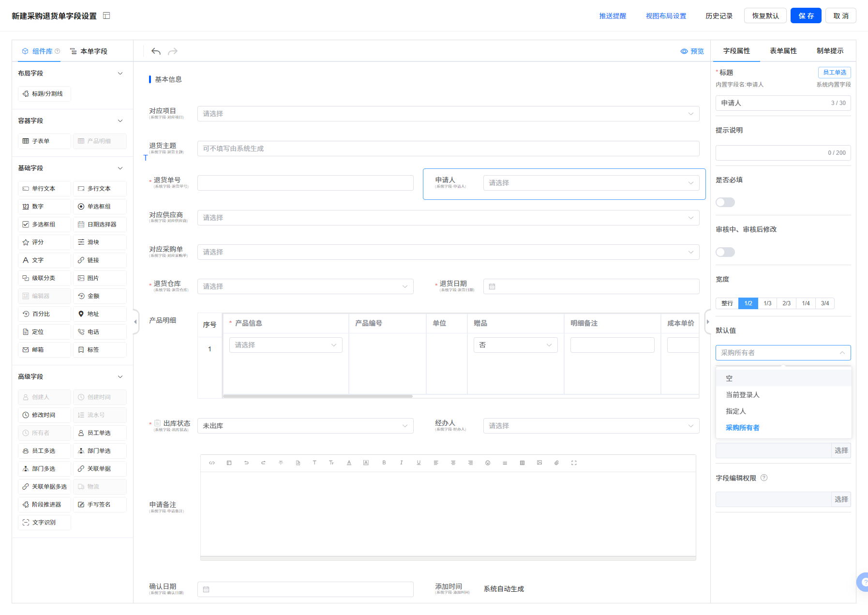Open the 本单字段 tab
The height and width of the screenshot is (615, 868).
[x=89, y=51]
